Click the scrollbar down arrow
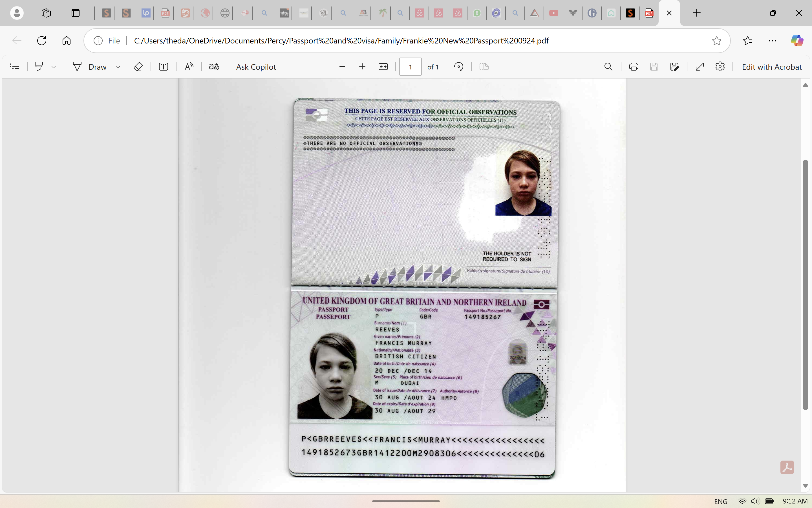Image resolution: width=812 pixels, height=508 pixels. click(805, 486)
